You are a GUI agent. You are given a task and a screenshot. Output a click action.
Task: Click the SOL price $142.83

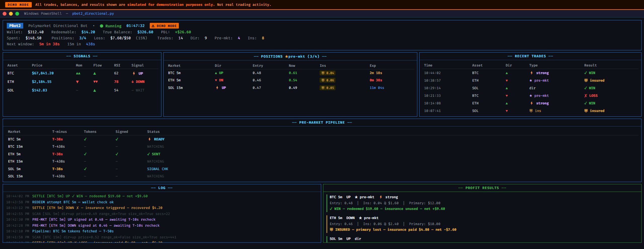click(39, 90)
